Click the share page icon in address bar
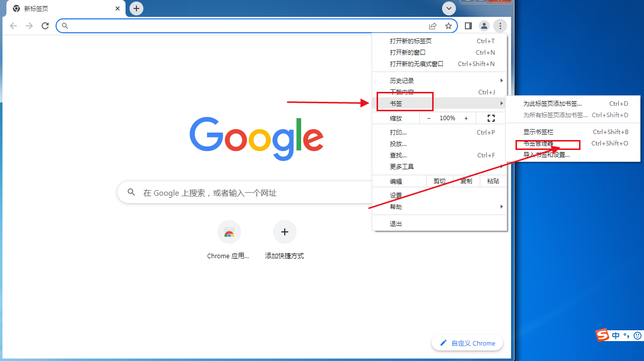Viewport: 644px width, 361px height. 433,26
